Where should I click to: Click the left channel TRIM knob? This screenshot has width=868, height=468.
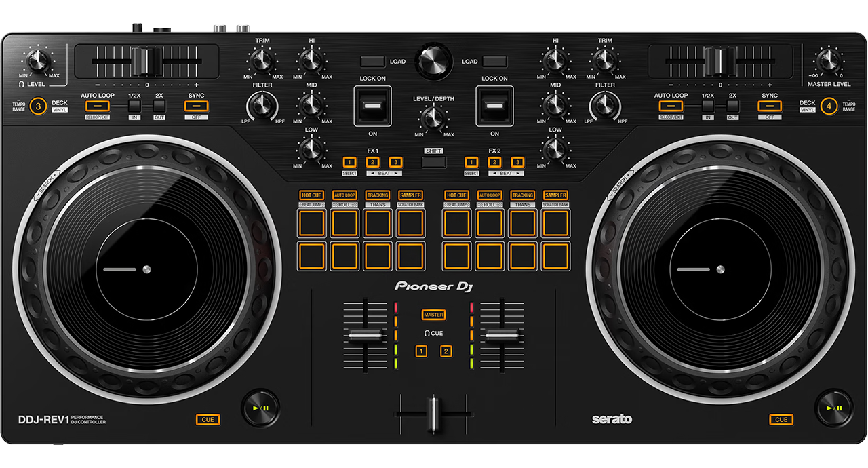tap(262, 60)
